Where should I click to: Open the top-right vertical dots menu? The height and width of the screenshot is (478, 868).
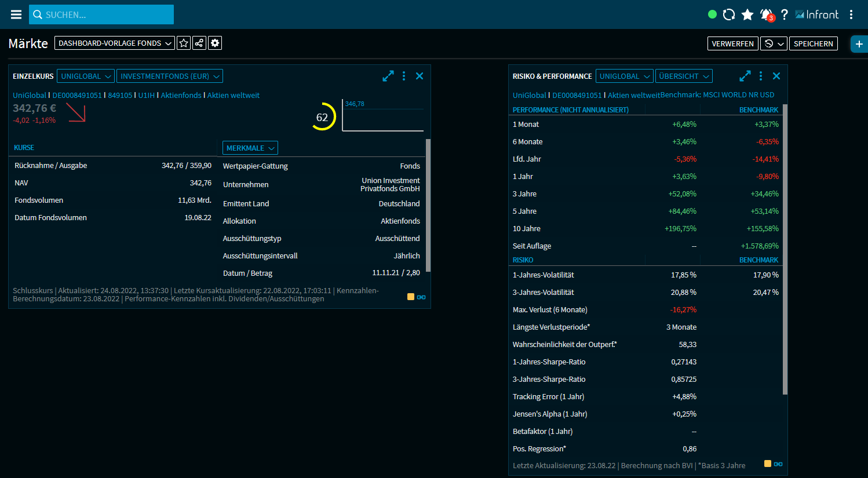[x=851, y=14]
